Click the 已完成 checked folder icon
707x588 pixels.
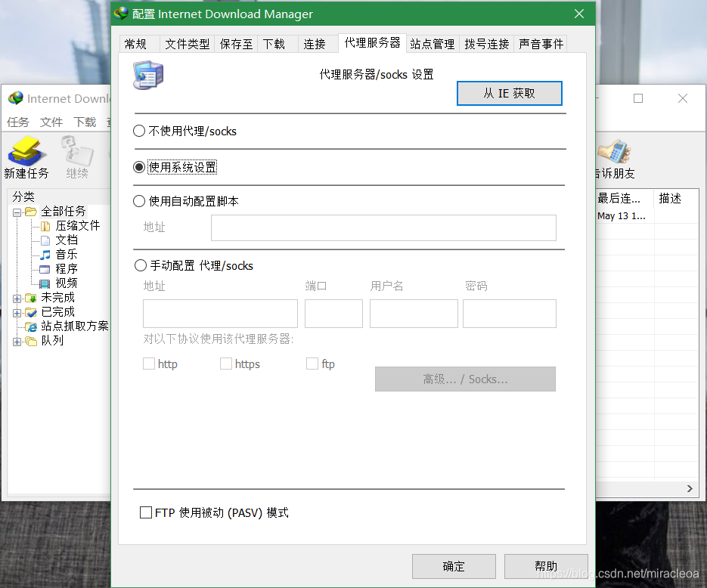[x=31, y=312]
